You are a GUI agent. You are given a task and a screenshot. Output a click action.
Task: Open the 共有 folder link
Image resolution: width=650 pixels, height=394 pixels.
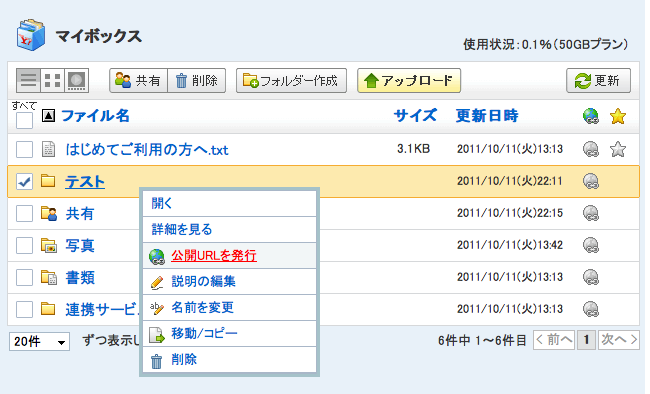(80, 214)
